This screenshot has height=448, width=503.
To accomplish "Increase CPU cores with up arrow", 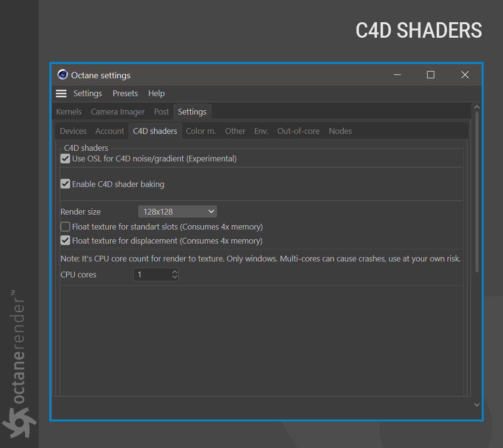I will (175, 272).
